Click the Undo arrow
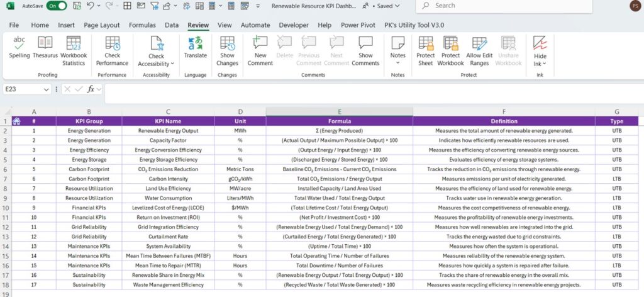 [91, 6]
